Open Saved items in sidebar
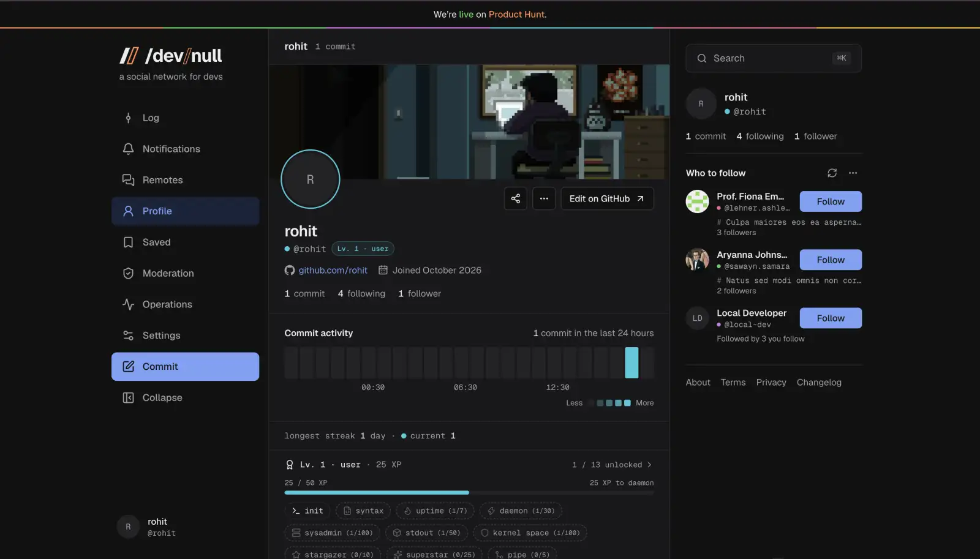The height and width of the screenshot is (559, 980). pyautogui.click(x=185, y=242)
